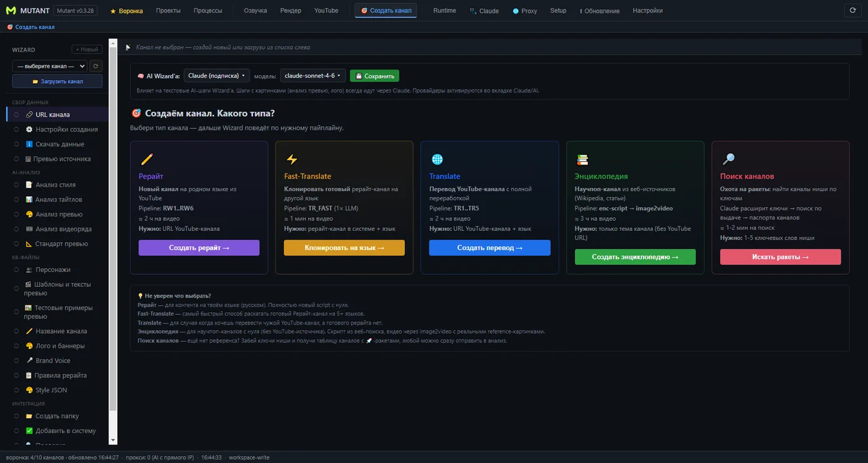Click the Загрузить канал button
Screen dimensions: 868x463
click(57, 81)
